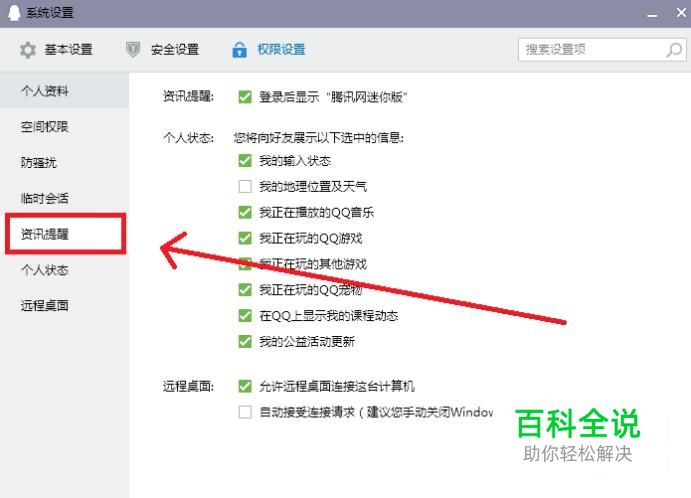Uncheck 我的公益活动更新 checkbox
The height and width of the screenshot is (498, 691).
coord(245,342)
